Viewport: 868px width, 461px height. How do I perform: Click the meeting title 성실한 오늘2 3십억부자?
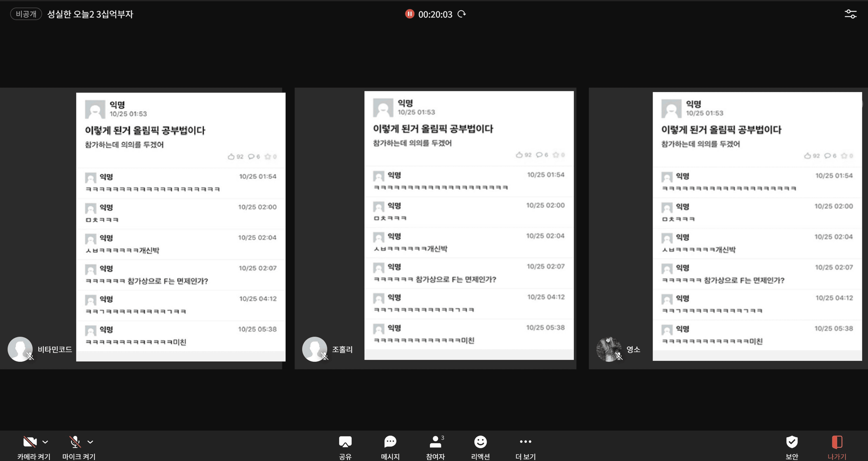coord(90,14)
